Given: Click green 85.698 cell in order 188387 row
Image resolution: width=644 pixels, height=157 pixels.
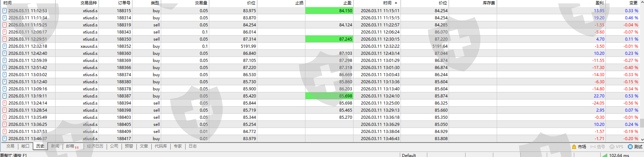Looking at the screenshot, I should 329,96.
